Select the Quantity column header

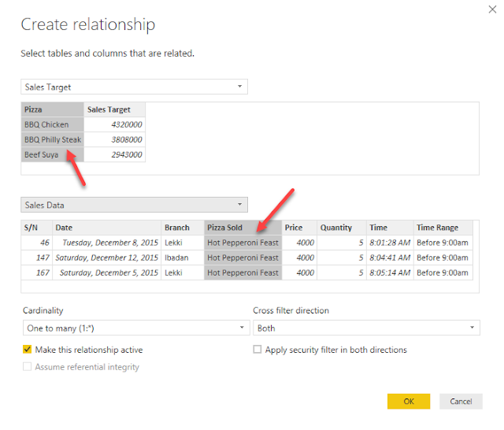click(343, 228)
